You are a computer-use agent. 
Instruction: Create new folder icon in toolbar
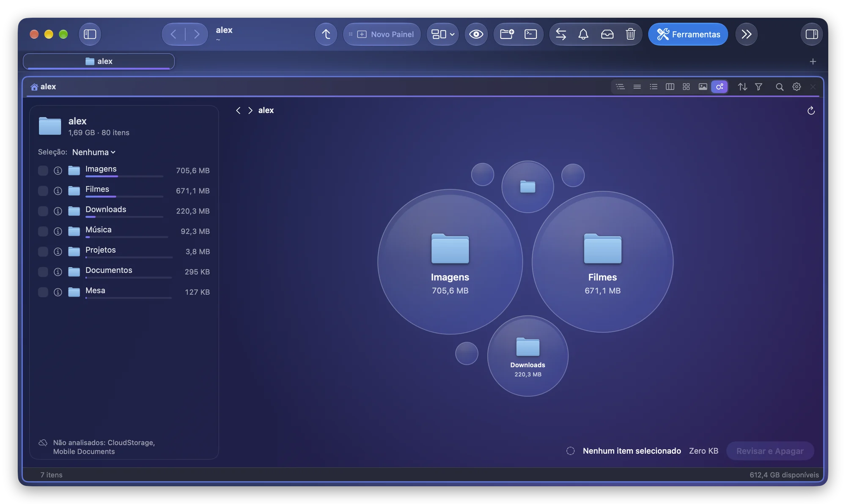point(507,34)
